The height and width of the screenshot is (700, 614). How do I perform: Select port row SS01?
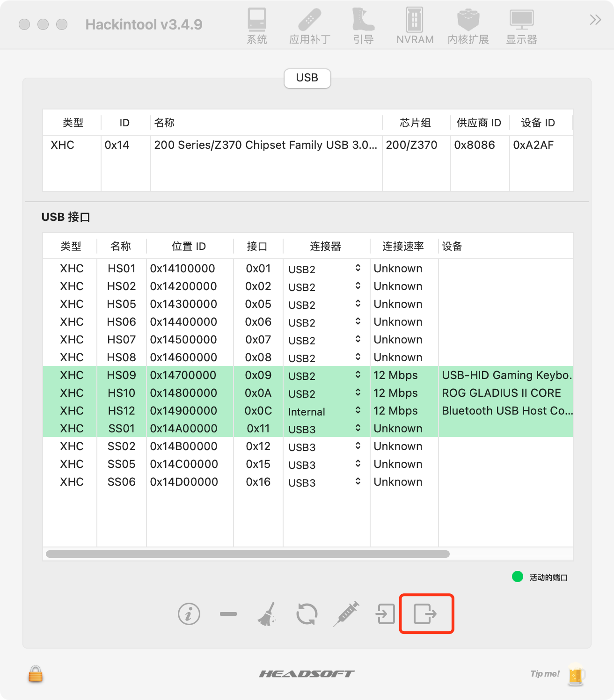coord(308,428)
